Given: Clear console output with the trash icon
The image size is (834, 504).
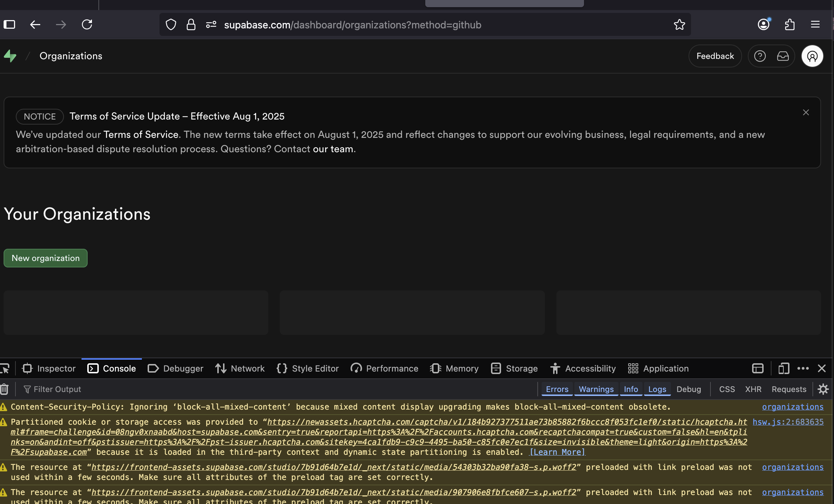Looking at the screenshot, I should (4, 389).
